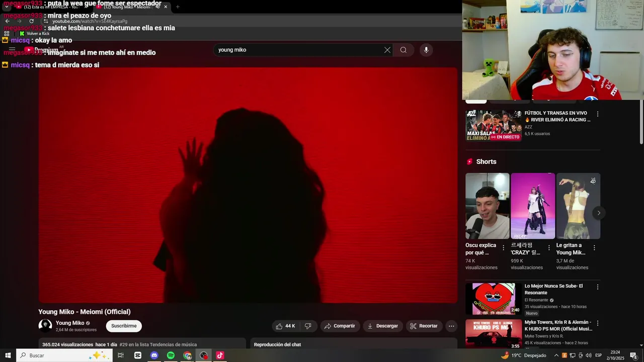Open the Young Miko channel name link
This screenshot has width=644, height=362.
pos(70,323)
